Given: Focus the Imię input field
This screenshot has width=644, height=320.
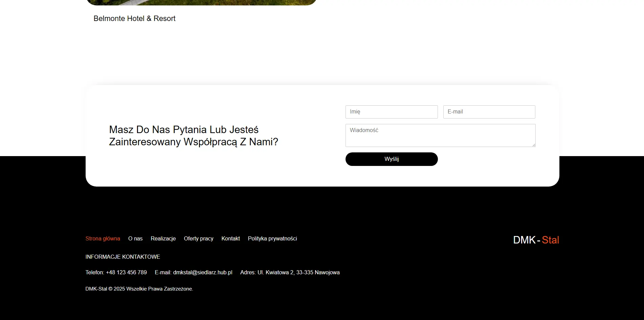Looking at the screenshot, I should (391, 112).
